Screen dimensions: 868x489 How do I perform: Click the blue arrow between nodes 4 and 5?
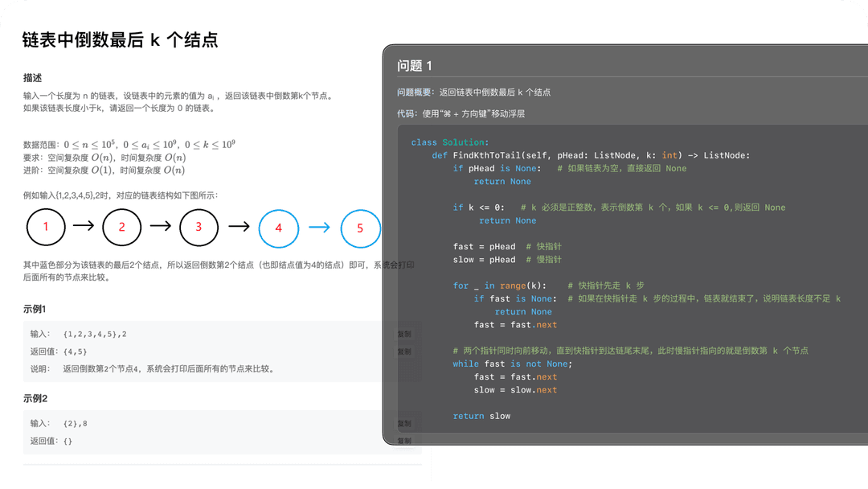tap(319, 228)
